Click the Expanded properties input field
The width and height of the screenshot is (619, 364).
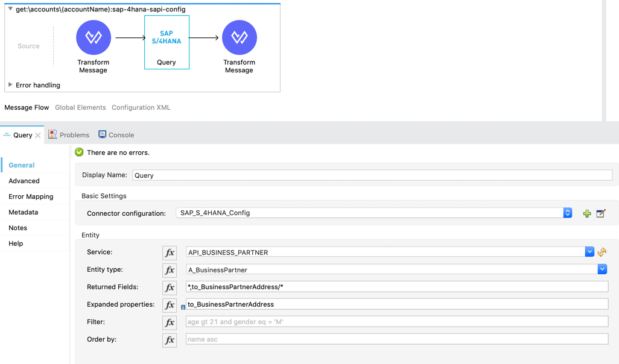[397, 304]
